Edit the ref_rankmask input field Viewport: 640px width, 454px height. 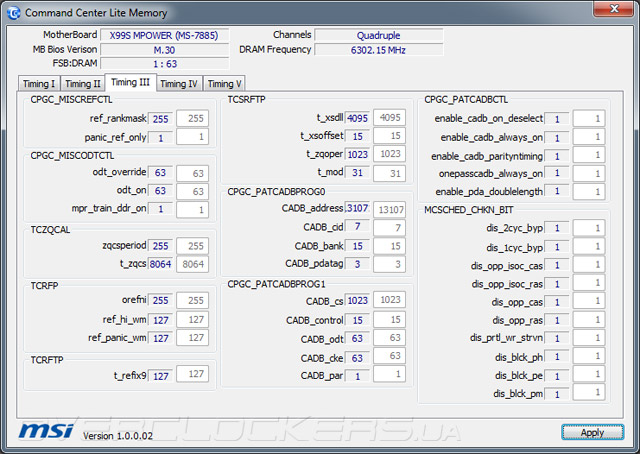(193, 118)
